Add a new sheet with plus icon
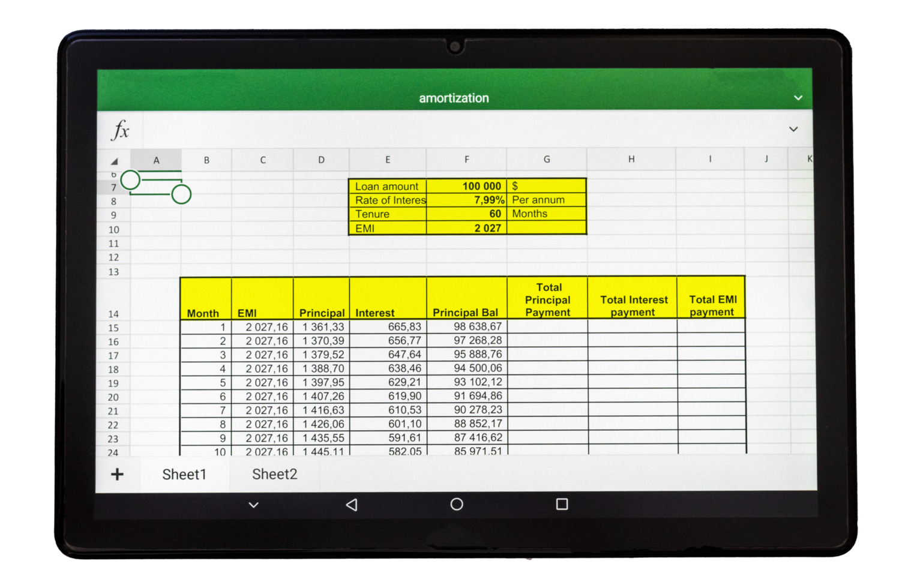The image size is (905, 588). point(118,475)
